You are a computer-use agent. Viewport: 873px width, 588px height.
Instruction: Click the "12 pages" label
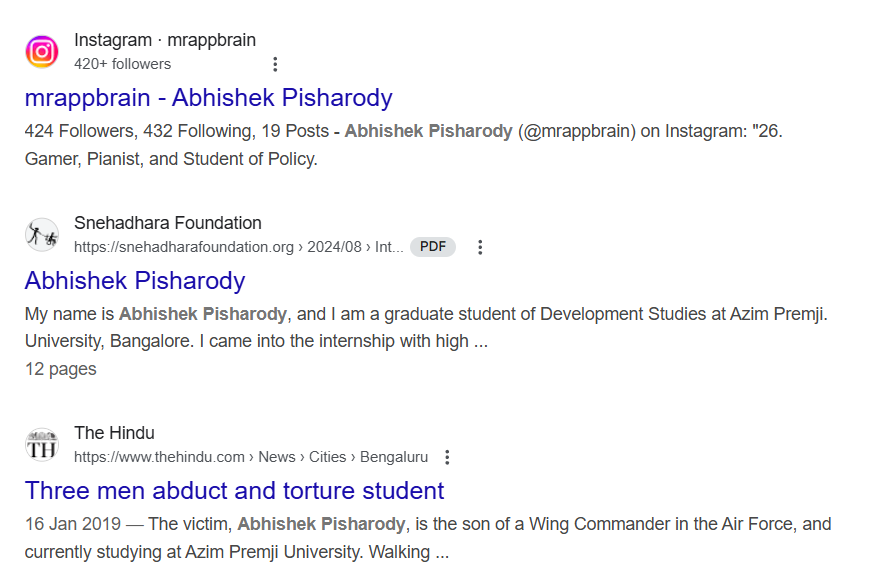point(61,369)
